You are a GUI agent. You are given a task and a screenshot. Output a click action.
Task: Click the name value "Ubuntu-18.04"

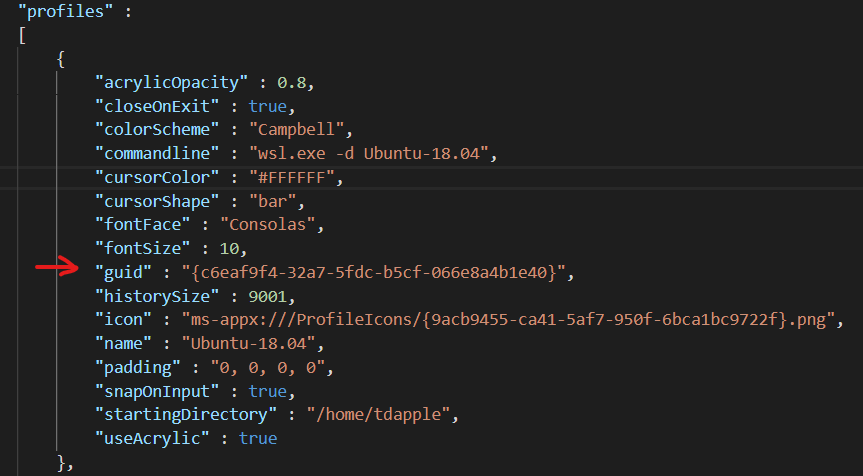coord(249,344)
